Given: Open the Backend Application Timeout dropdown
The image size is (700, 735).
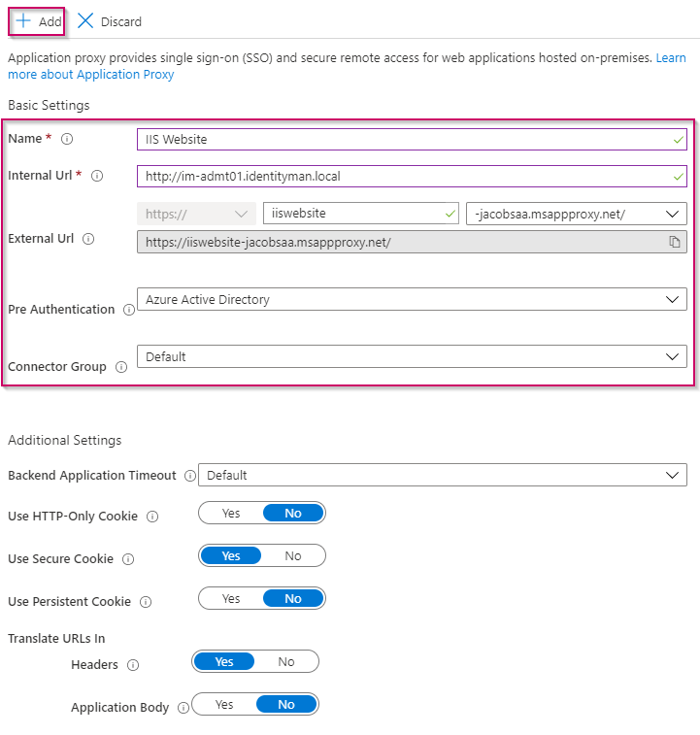Looking at the screenshot, I should 442,476.
